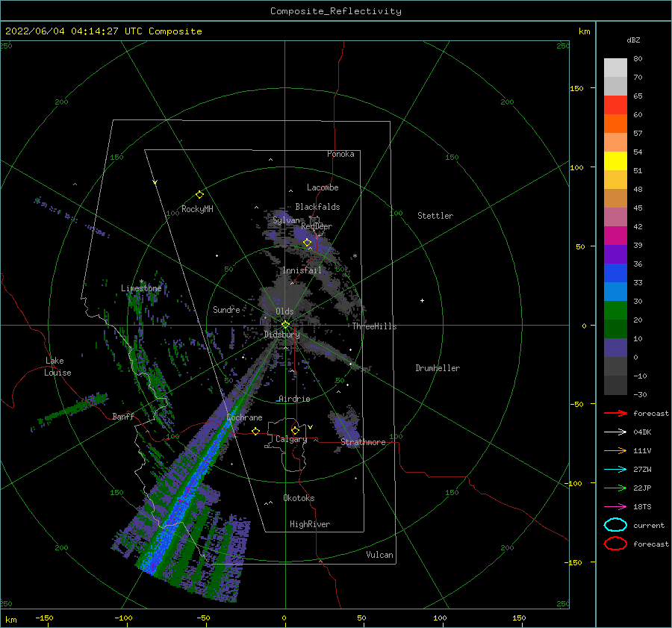Select the bright yellow 54 dBZ swatch
This screenshot has height=628, width=672.
(615, 161)
